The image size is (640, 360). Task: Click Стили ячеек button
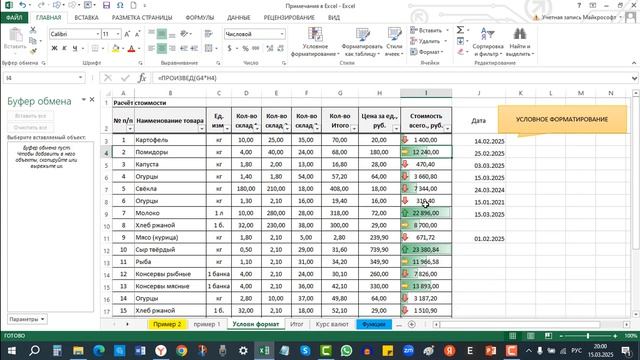394,42
